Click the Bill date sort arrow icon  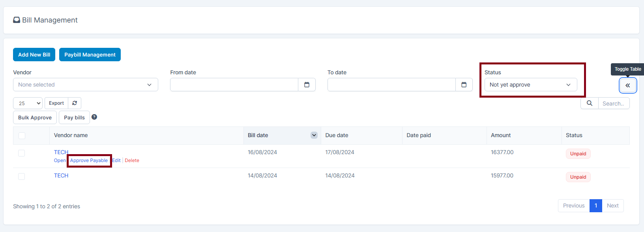(314, 135)
